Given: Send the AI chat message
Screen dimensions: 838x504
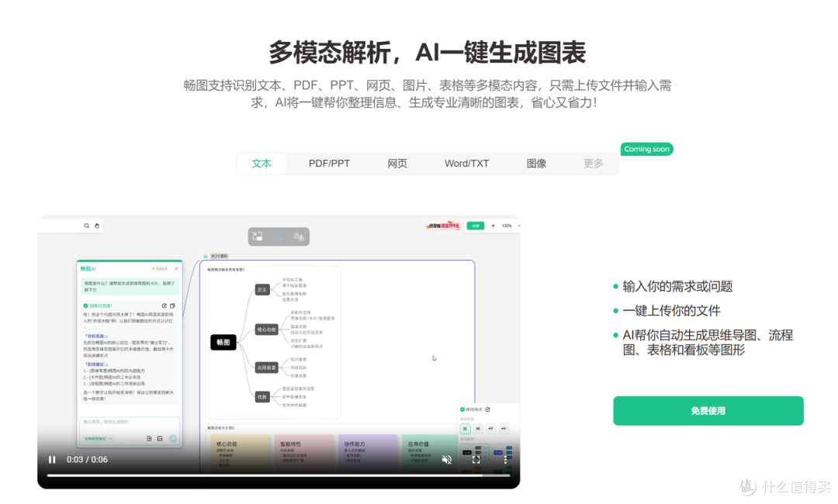Looking at the screenshot, I should [172, 438].
